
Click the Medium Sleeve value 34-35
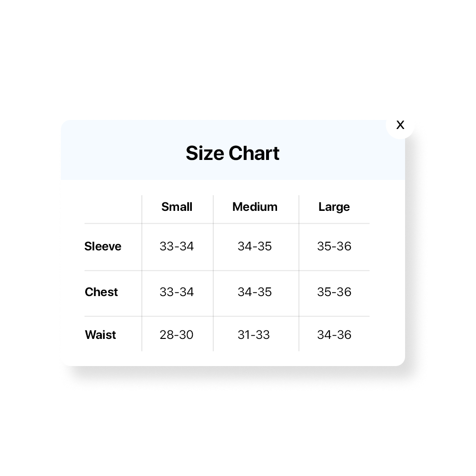pyautogui.click(x=255, y=246)
